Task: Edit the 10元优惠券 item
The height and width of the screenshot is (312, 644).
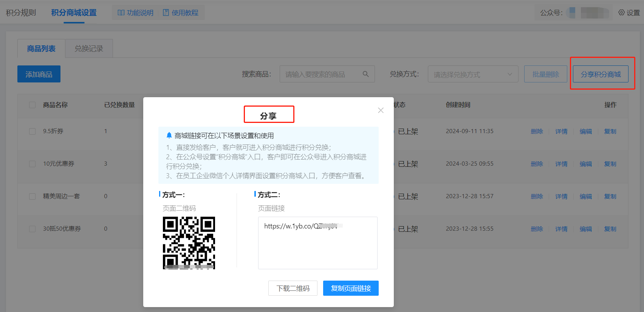Action: click(586, 164)
